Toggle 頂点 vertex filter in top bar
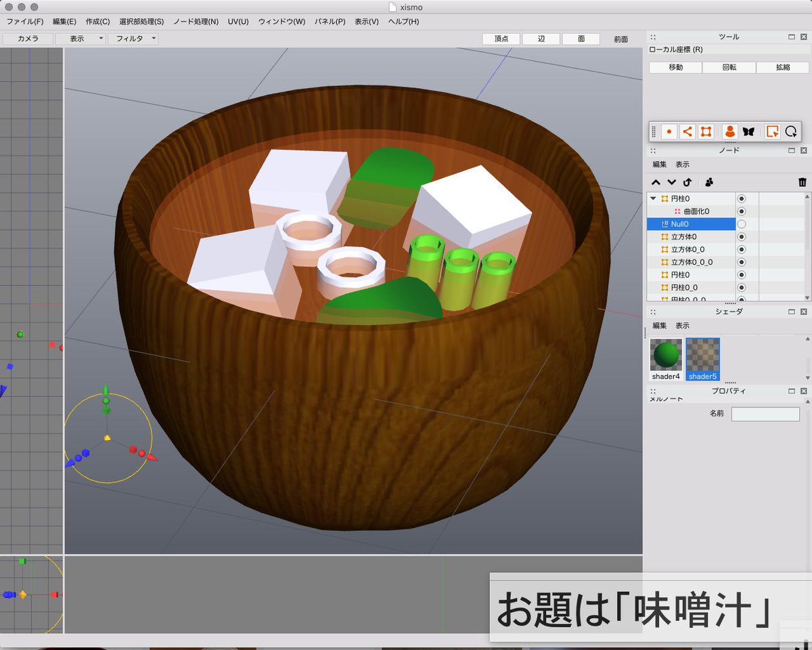The width and height of the screenshot is (812, 650). pyautogui.click(x=501, y=39)
